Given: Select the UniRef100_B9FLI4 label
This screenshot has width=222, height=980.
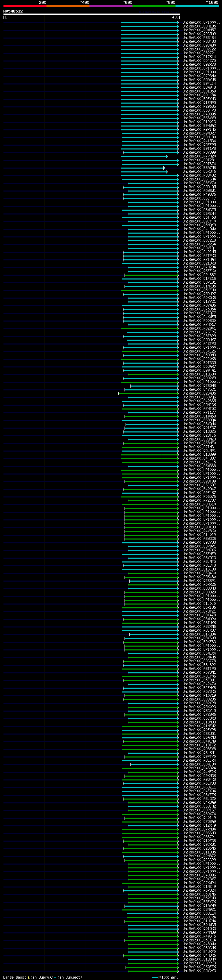Looking at the screenshot, I should tap(199, 83).
